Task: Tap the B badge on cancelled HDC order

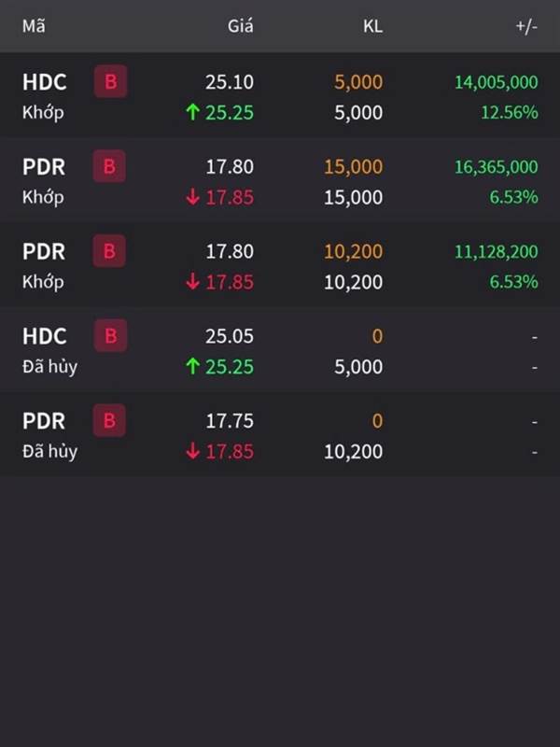Action: 110,335
